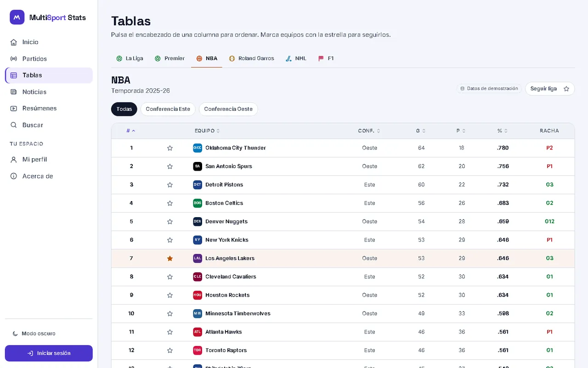Image resolution: width=588 pixels, height=368 pixels.
Task: Click the DET Pistons team badge
Action: 198,185
